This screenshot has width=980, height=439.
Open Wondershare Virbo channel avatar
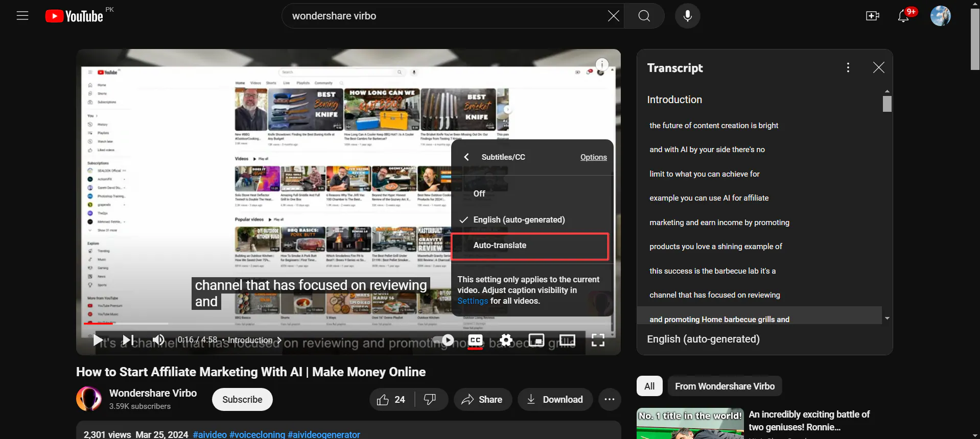tap(89, 399)
